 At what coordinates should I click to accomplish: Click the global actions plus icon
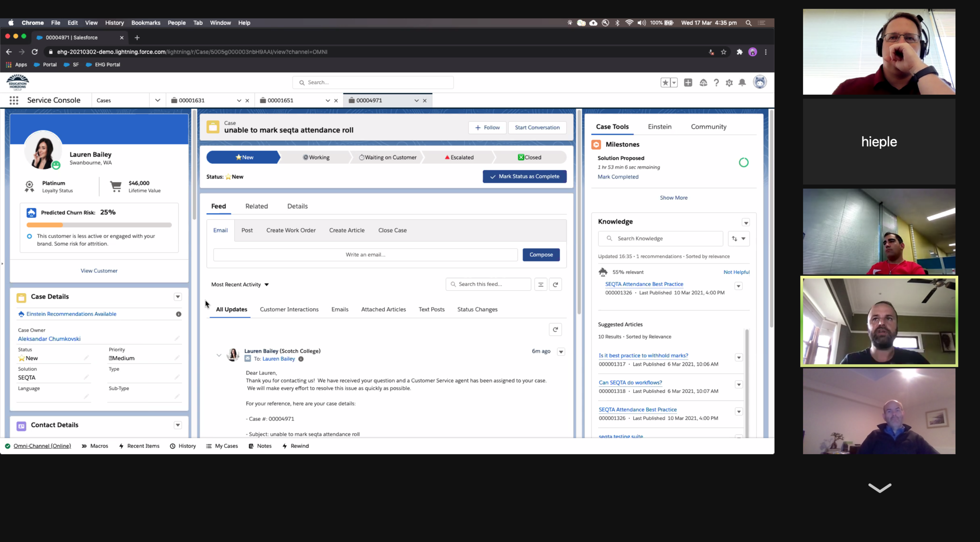688,82
